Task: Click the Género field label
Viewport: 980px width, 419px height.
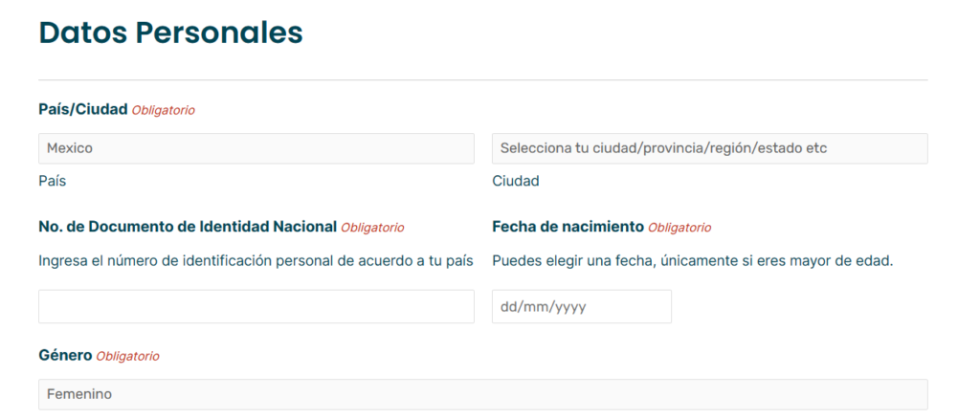Action: [65, 355]
